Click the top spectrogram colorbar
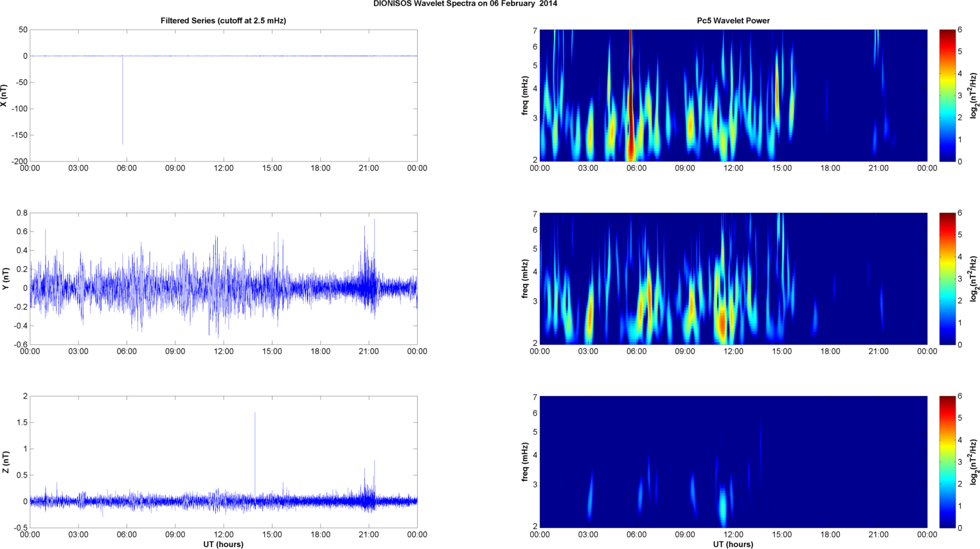Image resolution: width=980 pixels, height=549 pixels. click(x=947, y=95)
